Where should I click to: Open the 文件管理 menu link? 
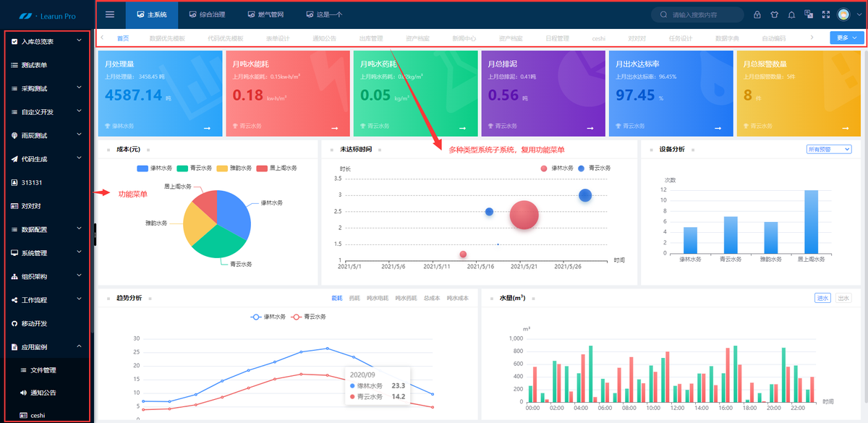pos(43,370)
